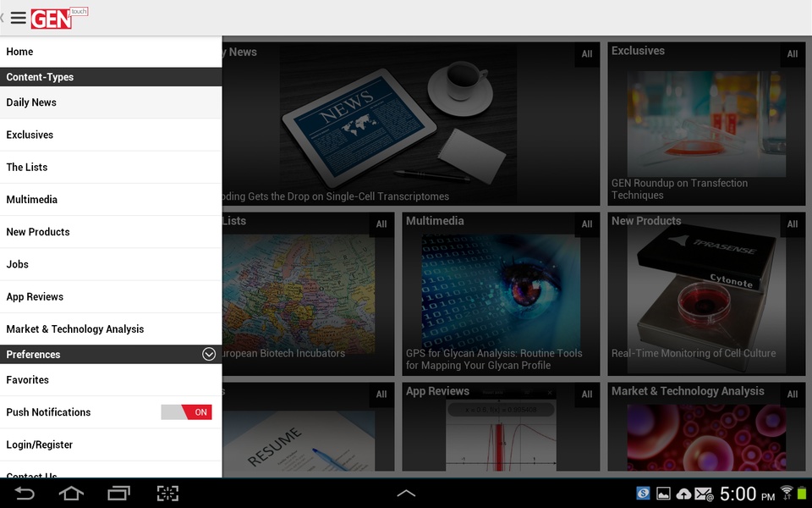Open App Reviews in the side menu
This screenshot has width=812, height=508.
[x=111, y=296]
